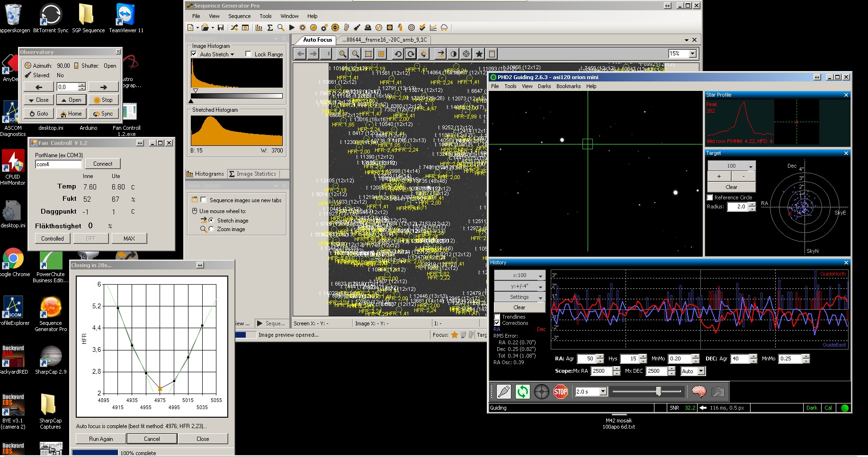This screenshot has width=868, height=457.
Task: Enable the Trendlines checkbox
Action: [497, 317]
